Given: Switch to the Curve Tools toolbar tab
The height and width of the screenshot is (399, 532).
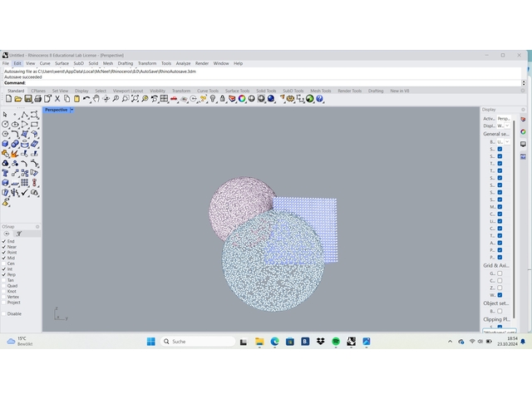Looking at the screenshot, I should coord(208,91).
